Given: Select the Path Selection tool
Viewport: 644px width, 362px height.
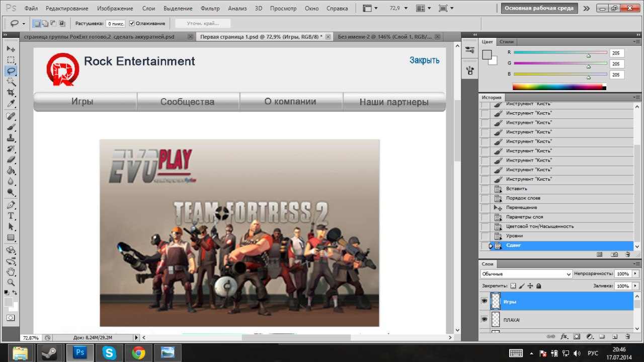Looking at the screenshot, I should (11, 227).
